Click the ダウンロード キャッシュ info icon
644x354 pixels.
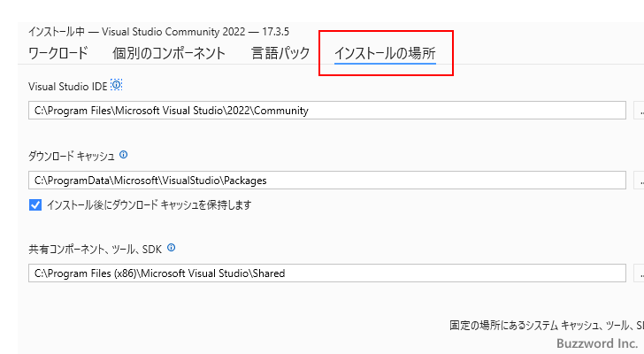(123, 155)
